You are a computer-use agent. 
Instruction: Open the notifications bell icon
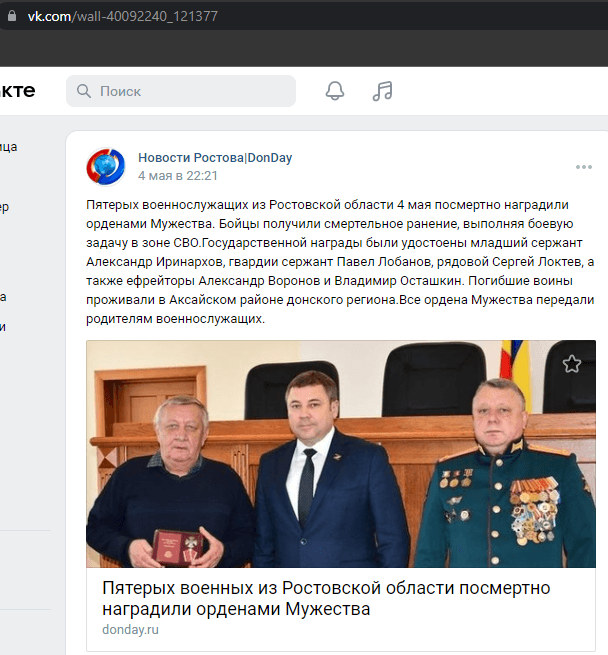[335, 91]
